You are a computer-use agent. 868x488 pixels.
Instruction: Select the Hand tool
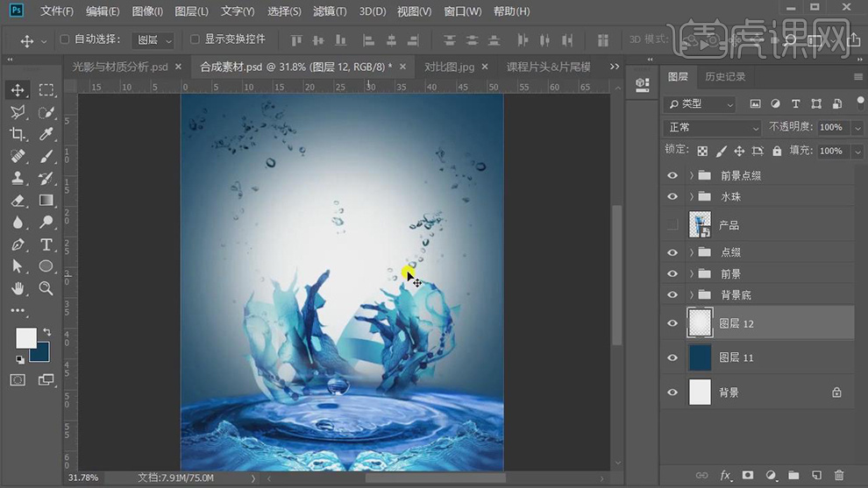[x=18, y=288]
